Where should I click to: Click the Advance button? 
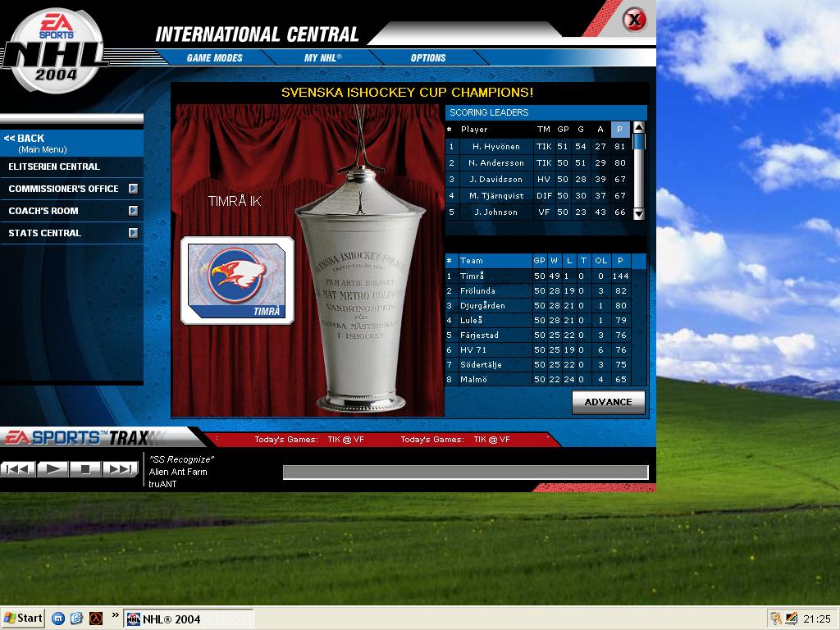click(608, 402)
